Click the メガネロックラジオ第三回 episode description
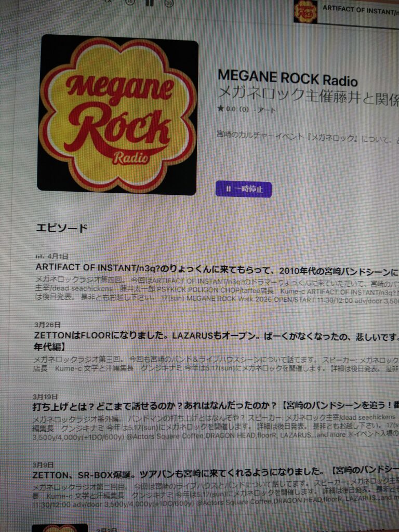Screen dimensions: 399x532 pyautogui.click(x=208, y=360)
